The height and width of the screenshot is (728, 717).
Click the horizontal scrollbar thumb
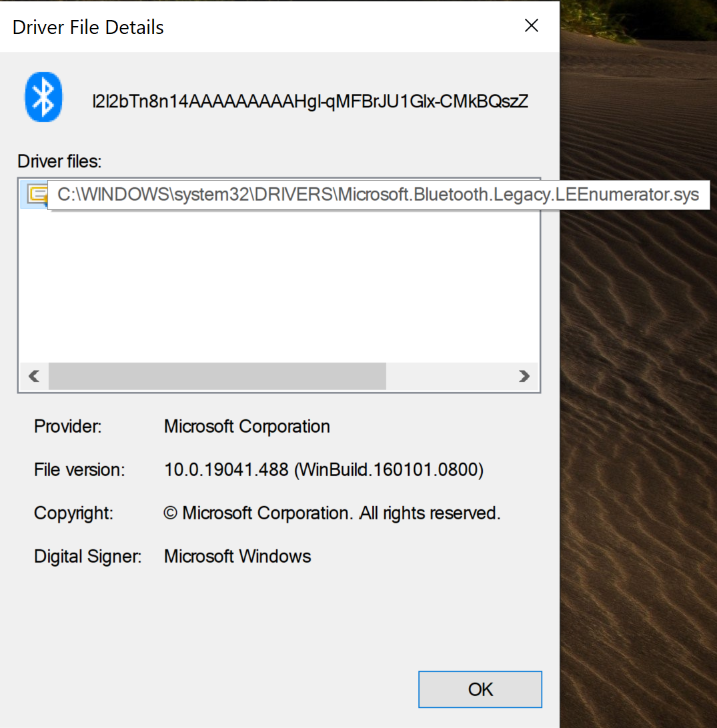point(217,376)
